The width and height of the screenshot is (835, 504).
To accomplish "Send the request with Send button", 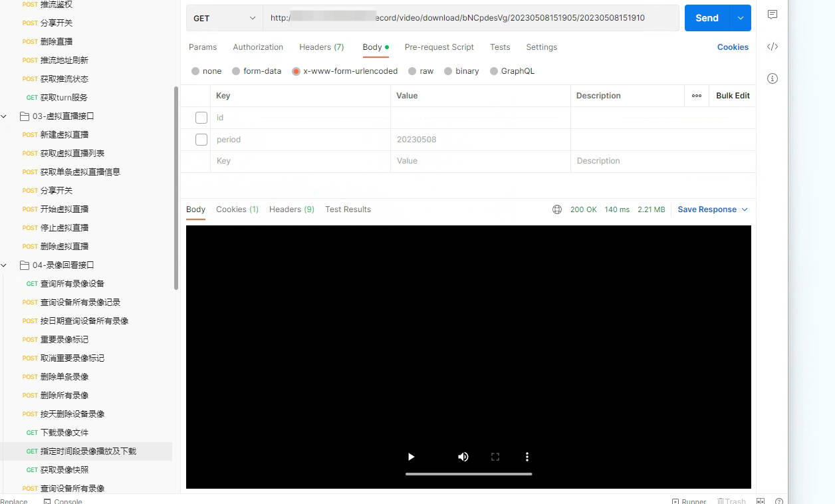I will (x=707, y=18).
